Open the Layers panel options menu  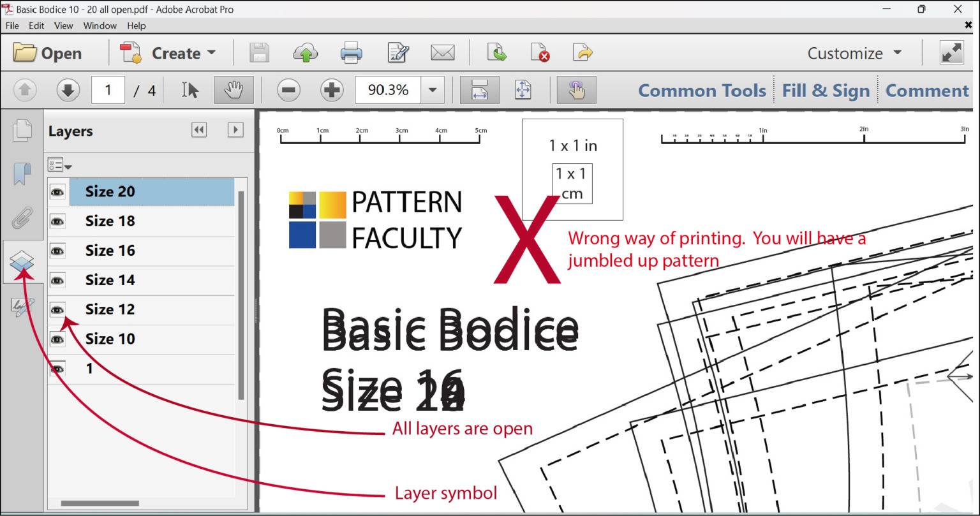[59, 166]
